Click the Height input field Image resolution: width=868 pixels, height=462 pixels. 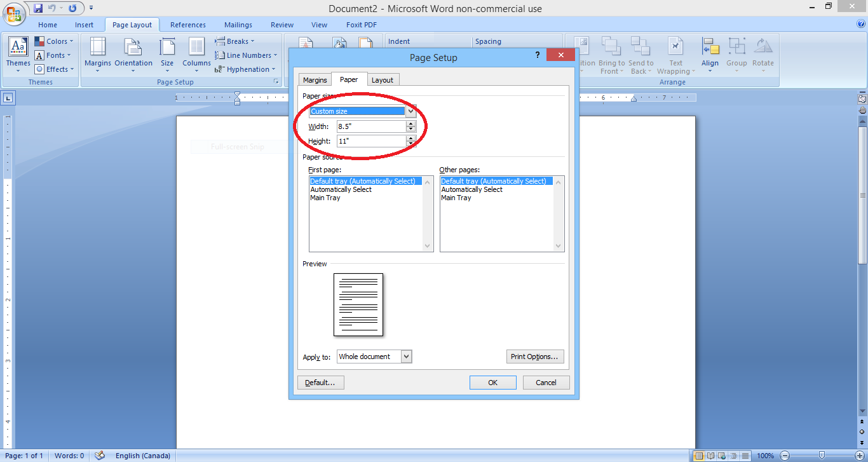point(372,141)
